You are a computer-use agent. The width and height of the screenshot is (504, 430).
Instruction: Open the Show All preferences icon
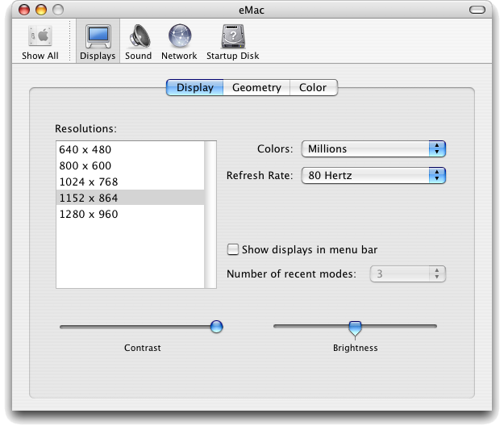point(40,42)
